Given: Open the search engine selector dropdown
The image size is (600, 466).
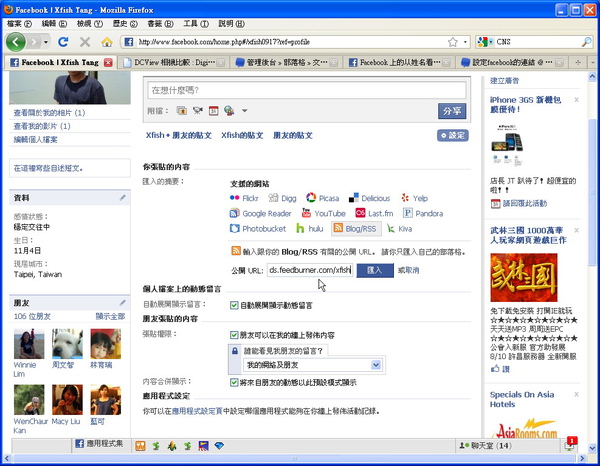Looking at the screenshot, I should pyautogui.click(x=485, y=42).
